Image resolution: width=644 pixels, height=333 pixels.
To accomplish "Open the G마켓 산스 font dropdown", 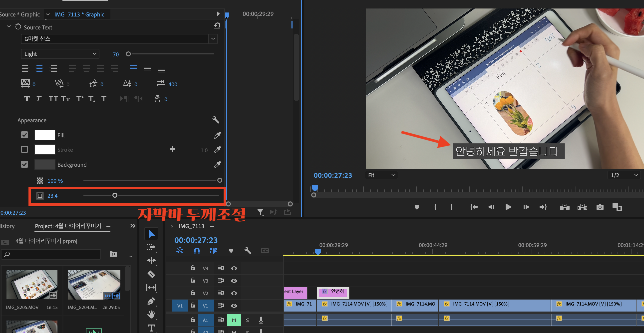I will (213, 39).
